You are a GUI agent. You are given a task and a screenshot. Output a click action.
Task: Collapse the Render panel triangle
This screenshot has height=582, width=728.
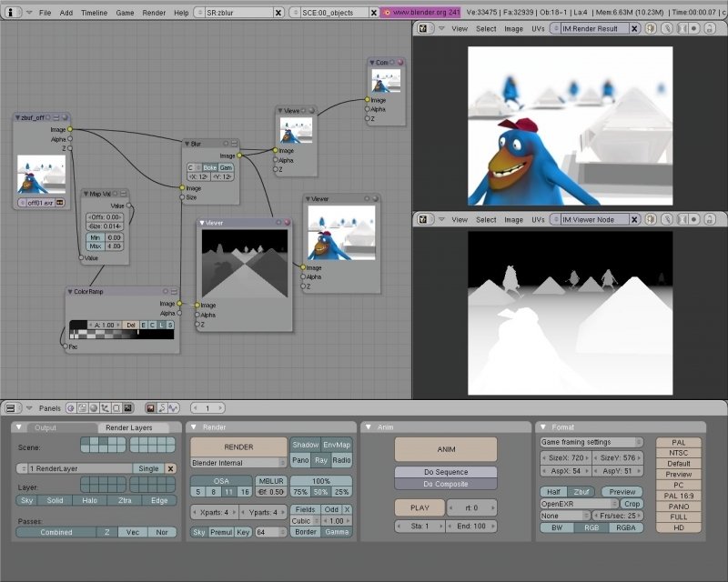coord(194,427)
